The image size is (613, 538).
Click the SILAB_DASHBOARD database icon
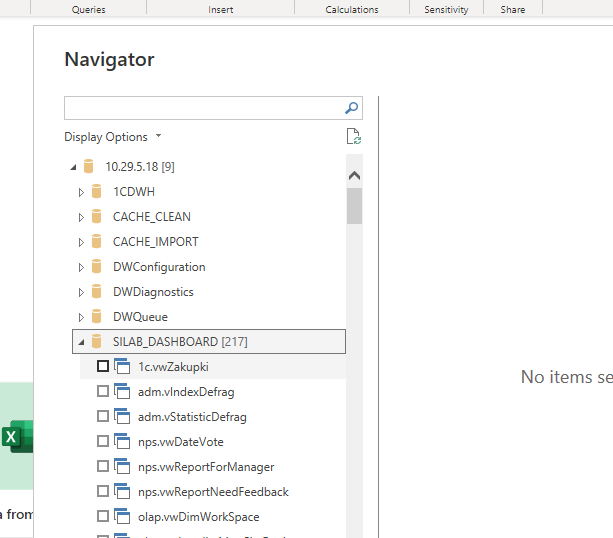(x=97, y=342)
